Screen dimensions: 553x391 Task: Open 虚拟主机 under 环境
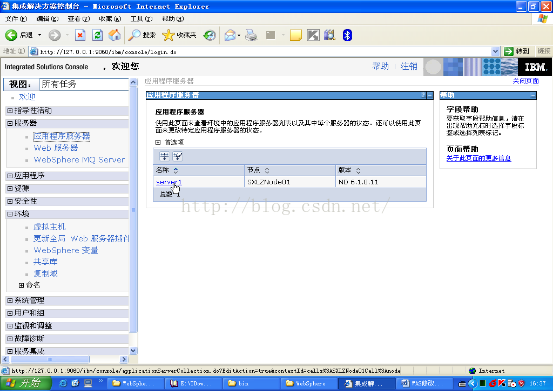[x=49, y=227]
